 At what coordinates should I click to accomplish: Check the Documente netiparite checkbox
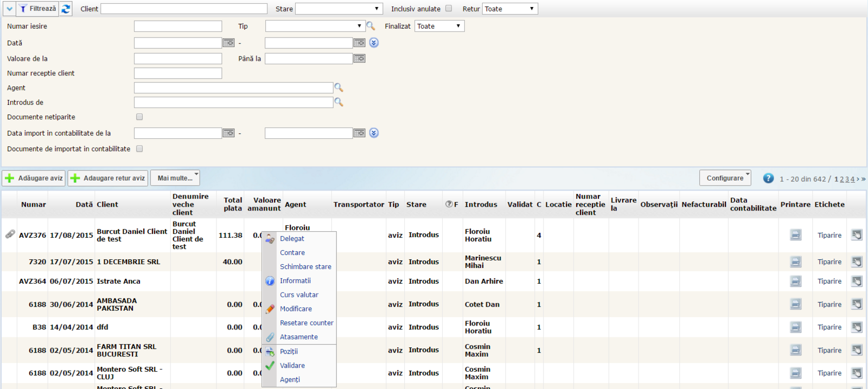[139, 117]
